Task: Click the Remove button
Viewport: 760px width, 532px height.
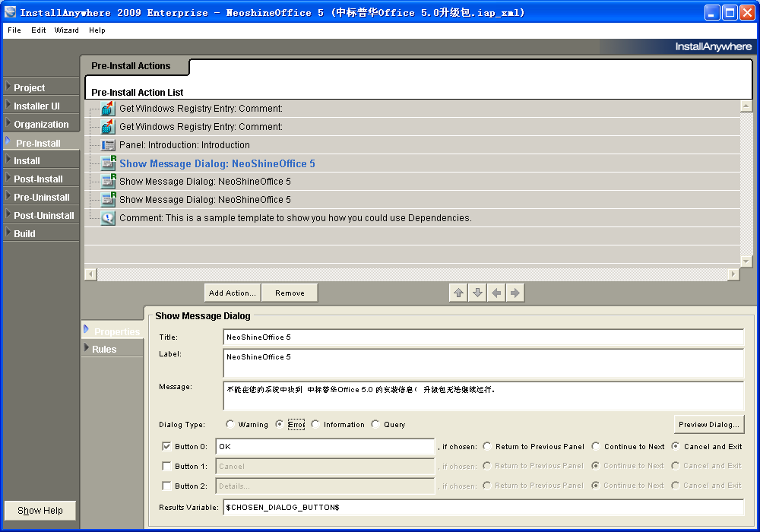Action: (290, 293)
